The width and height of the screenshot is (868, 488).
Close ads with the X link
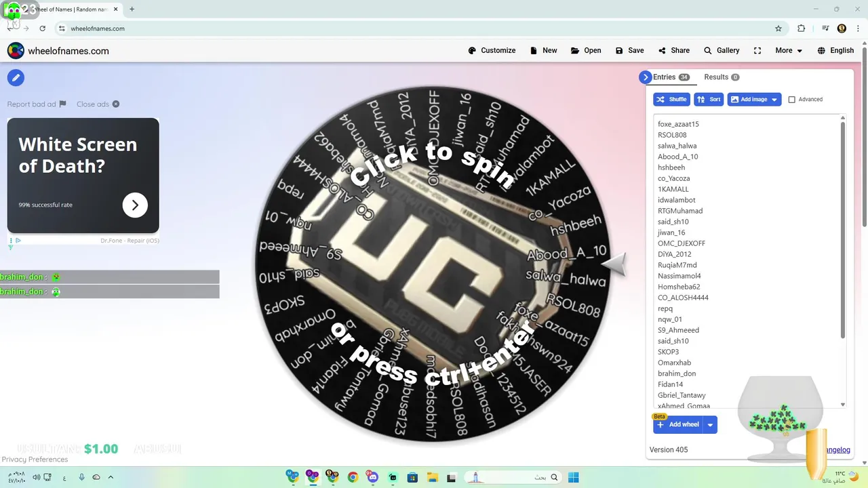(98, 104)
